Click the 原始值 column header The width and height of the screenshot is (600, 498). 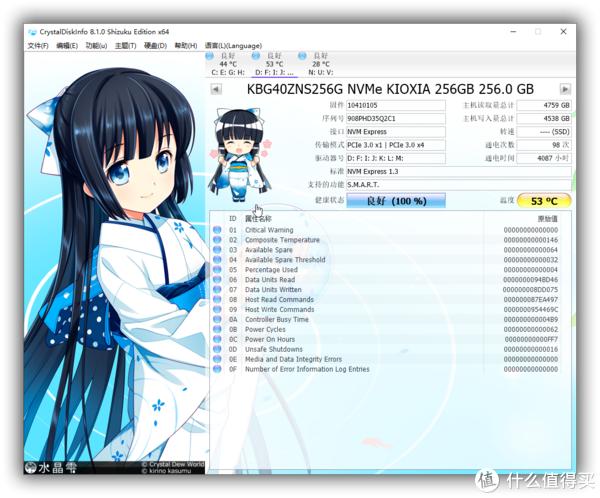coord(548,219)
